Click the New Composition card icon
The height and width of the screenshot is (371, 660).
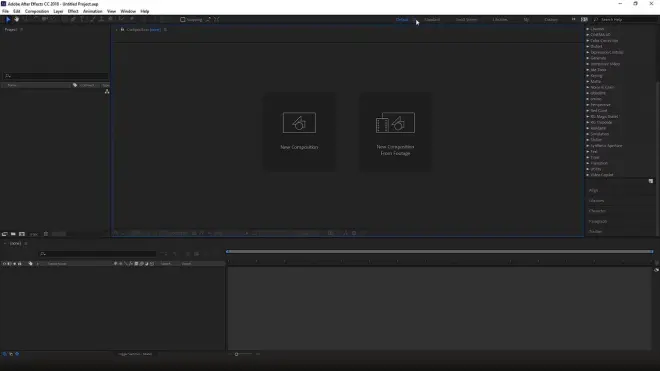[x=299, y=123]
